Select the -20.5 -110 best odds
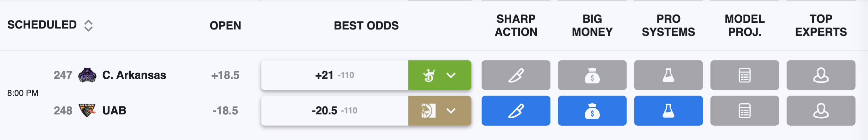Screen dimensions: 868x140 [335, 111]
